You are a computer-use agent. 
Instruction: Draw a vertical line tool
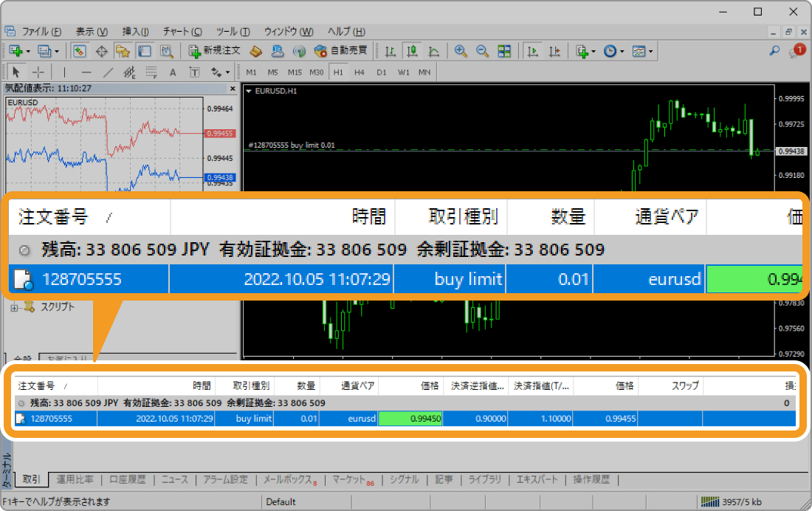[x=64, y=72]
